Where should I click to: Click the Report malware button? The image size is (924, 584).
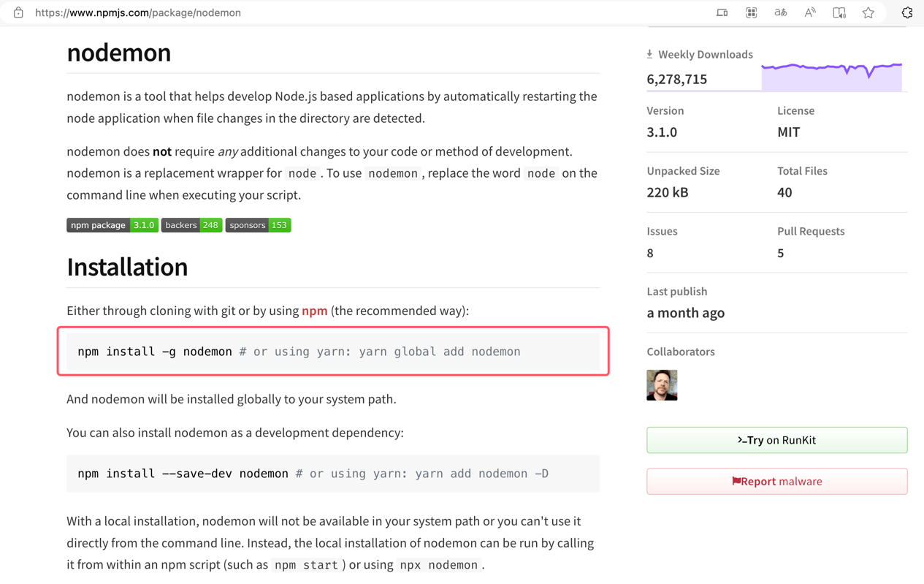coord(776,481)
